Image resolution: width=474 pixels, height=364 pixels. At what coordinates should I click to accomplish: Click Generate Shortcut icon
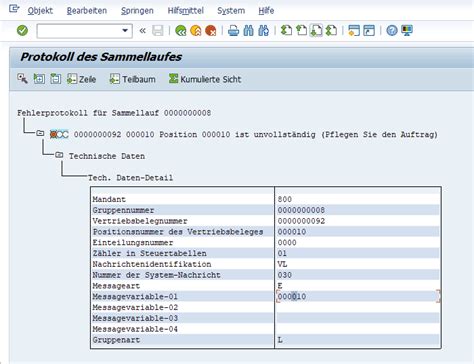(369, 31)
